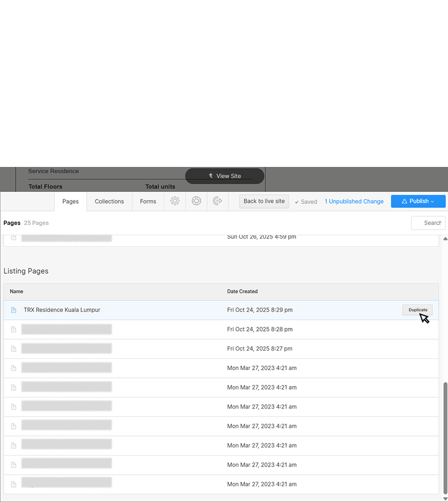Open the help lifebuoy icon

[x=196, y=201]
